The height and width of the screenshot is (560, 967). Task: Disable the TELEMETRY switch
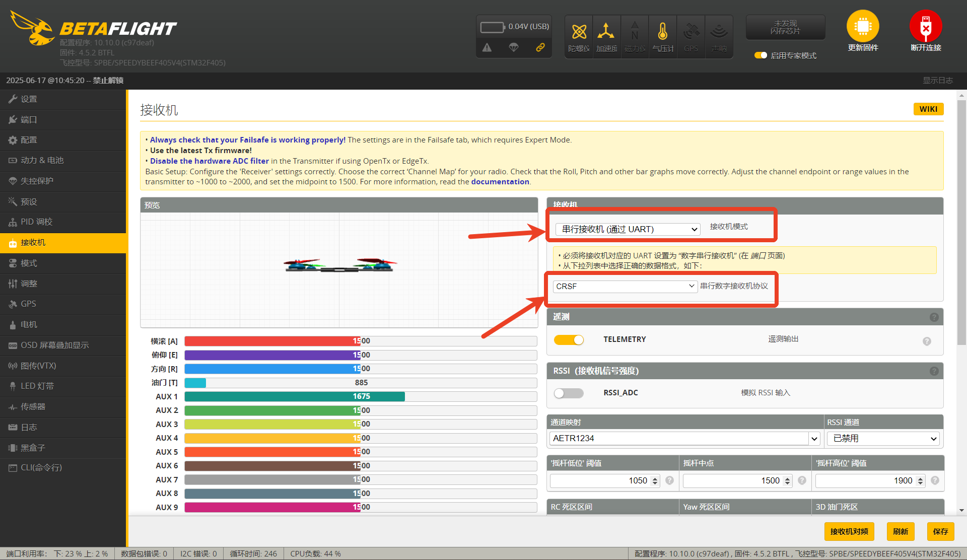click(x=569, y=340)
